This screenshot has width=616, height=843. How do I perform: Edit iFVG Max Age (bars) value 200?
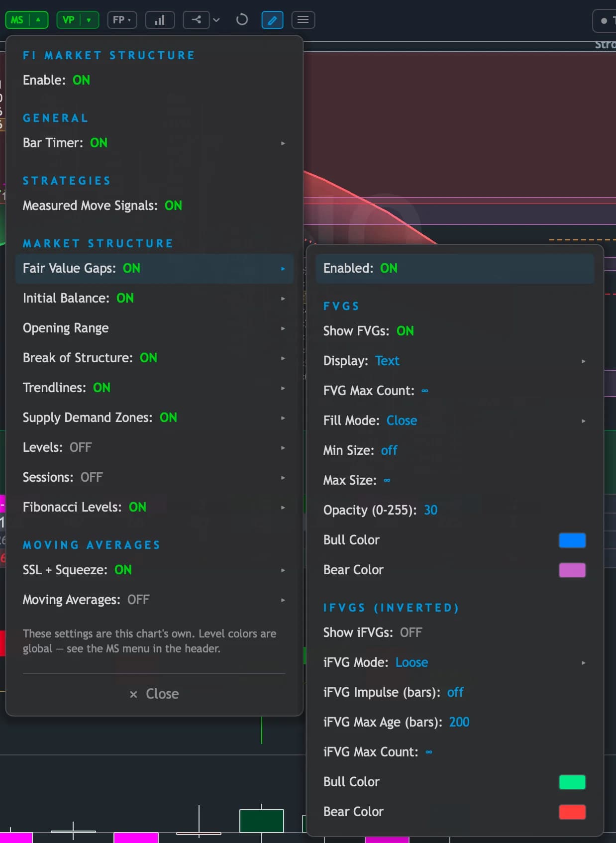click(459, 722)
